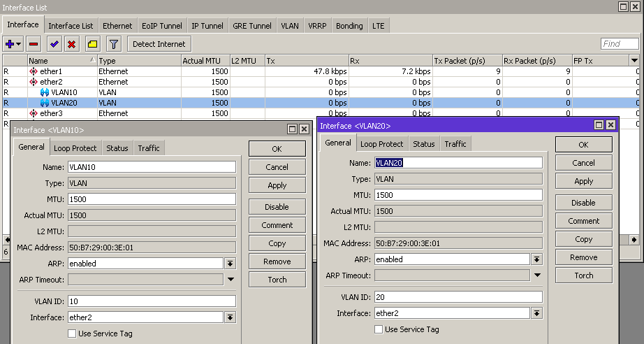The height and width of the screenshot is (344, 644).
Task: Click the VLAN10 row icon
Action: click(45, 92)
